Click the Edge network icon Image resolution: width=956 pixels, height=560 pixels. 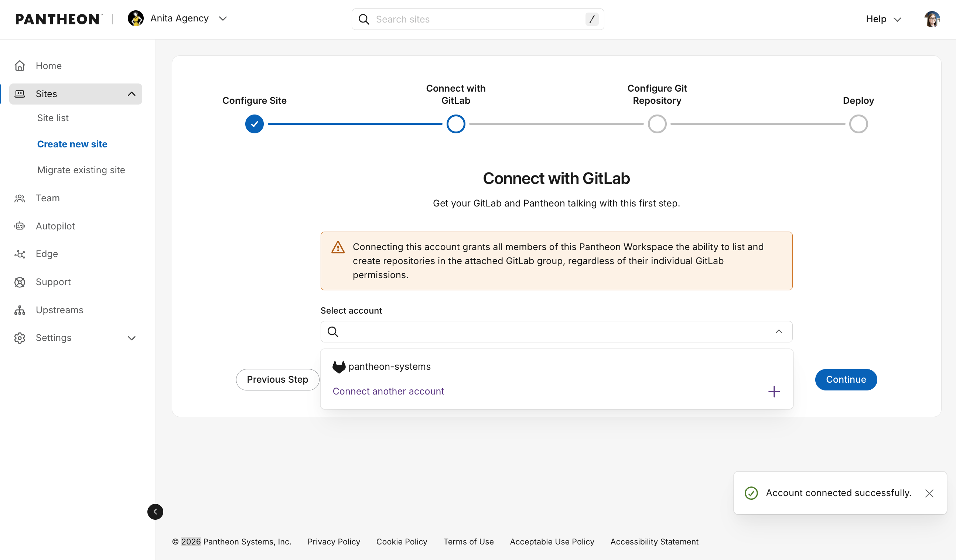pos(20,254)
